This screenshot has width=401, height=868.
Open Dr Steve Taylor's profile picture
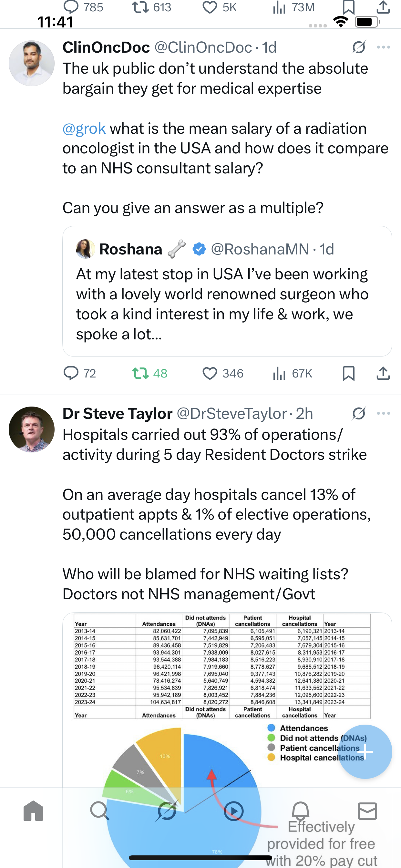pyautogui.click(x=32, y=429)
